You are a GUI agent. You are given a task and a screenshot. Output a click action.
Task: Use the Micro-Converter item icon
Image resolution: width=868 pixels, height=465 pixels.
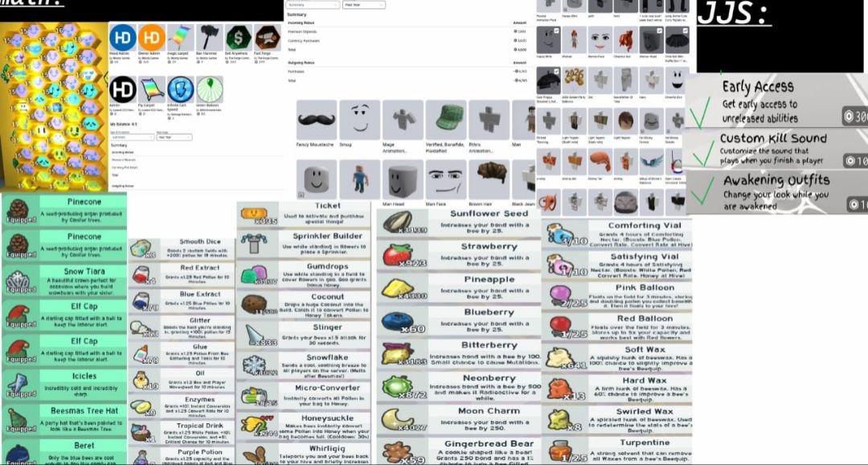(256, 396)
